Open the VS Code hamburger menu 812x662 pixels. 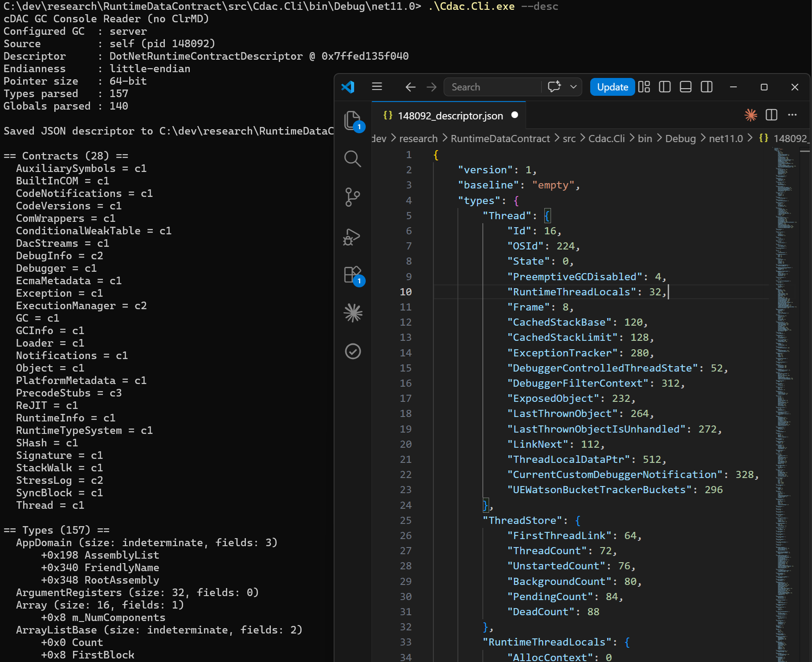377,86
